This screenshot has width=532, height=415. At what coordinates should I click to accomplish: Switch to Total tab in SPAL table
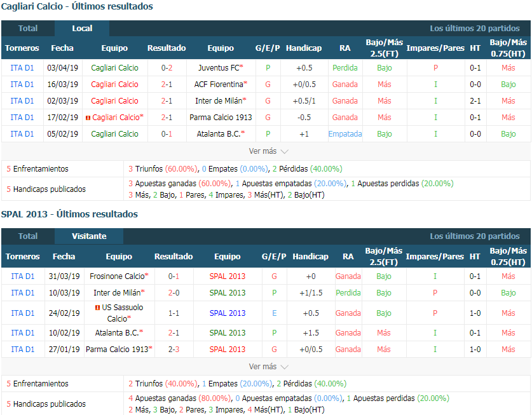pos(28,236)
